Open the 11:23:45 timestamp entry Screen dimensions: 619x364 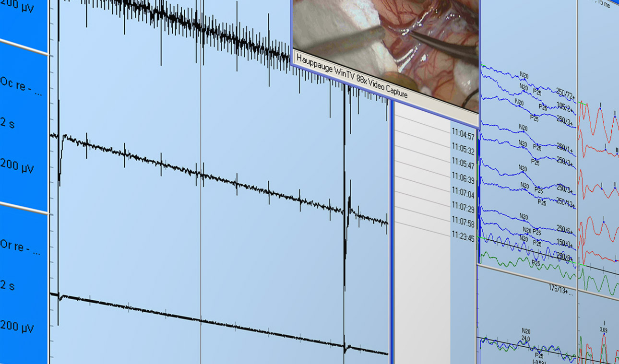(463, 238)
